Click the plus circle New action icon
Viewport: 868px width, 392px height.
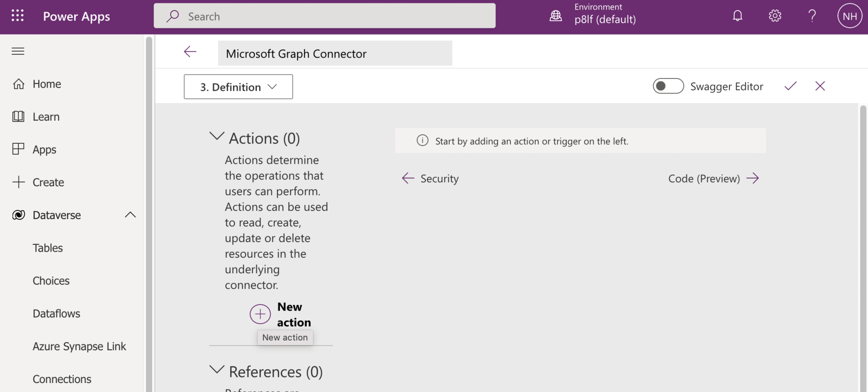coord(260,314)
